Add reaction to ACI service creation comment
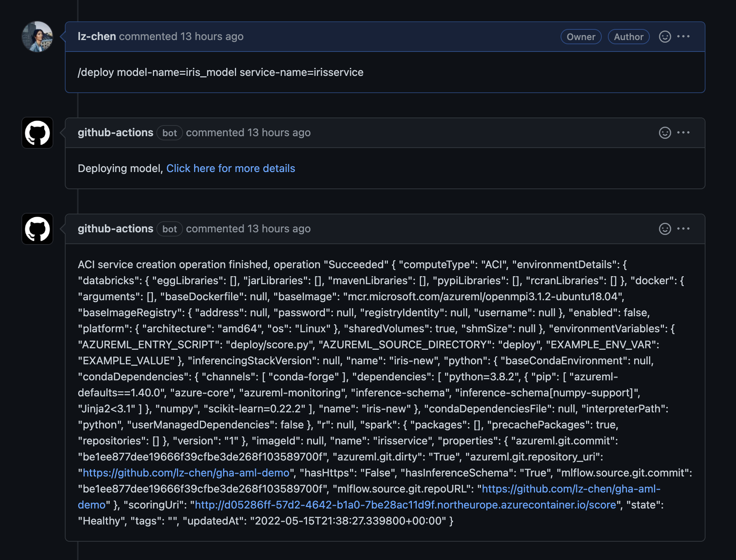Screen dimensions: 736x560 tap(665, 229)
